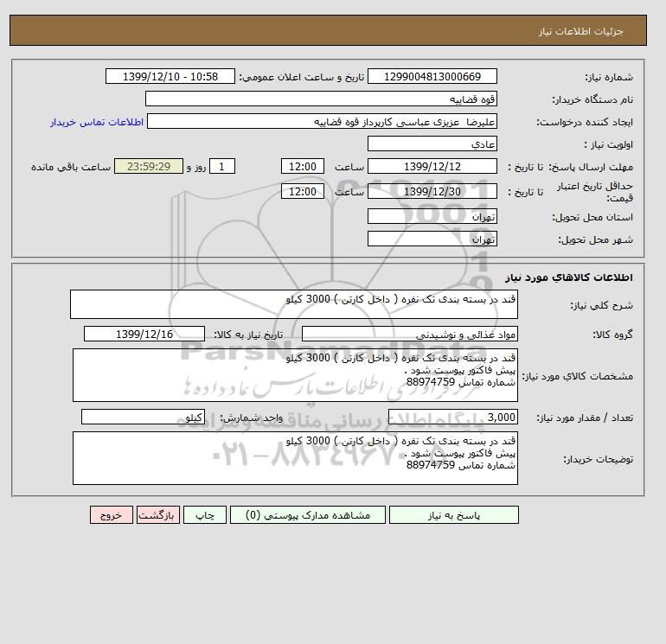
Task: Click the شهر محل تحویل label
Action: tap(595, 239)
